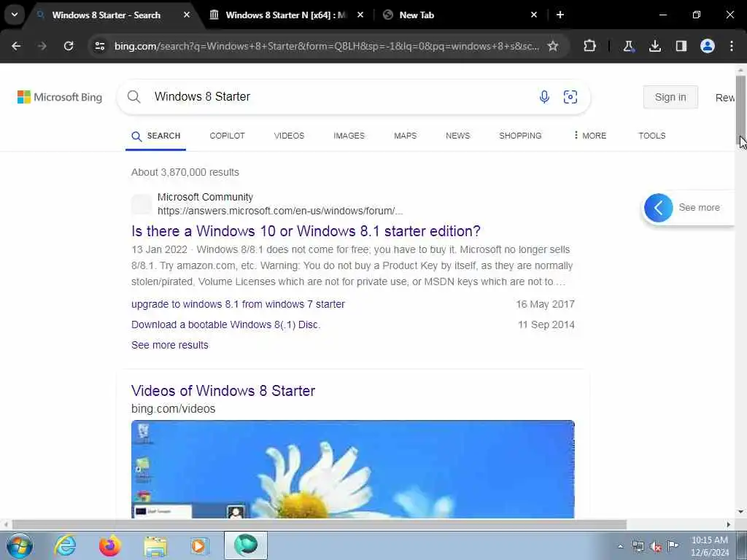Image resolution: width=747 pixels, height=560 pixels.
Task: Select the SEARCH tab
Action: pos(156,136)
